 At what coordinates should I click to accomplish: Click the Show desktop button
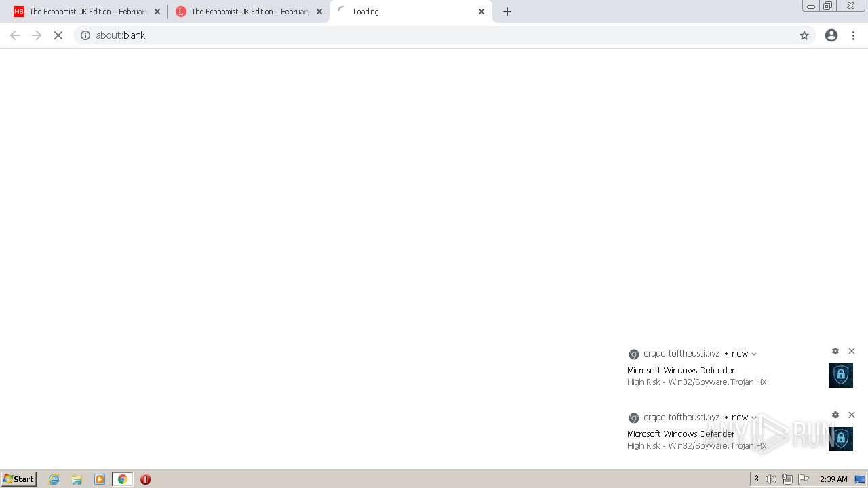point(860,479)
